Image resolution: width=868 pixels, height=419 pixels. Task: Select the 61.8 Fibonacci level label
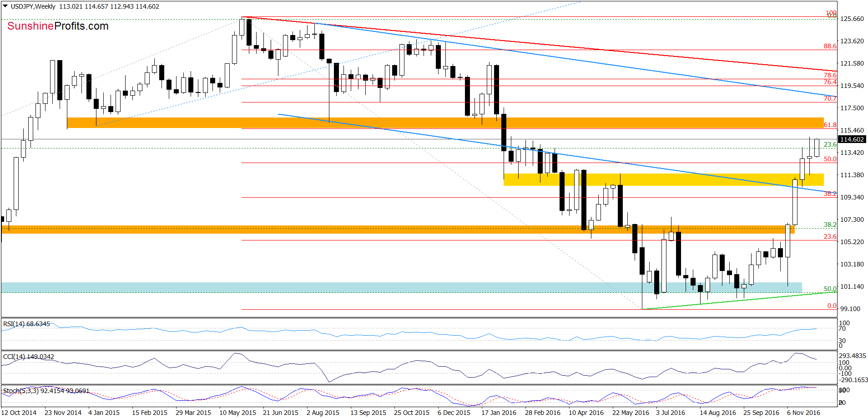click(830, 125)
